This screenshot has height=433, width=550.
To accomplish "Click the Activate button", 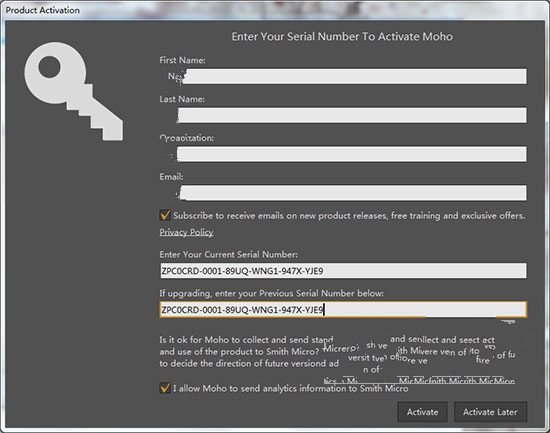I will coord(422,412).
